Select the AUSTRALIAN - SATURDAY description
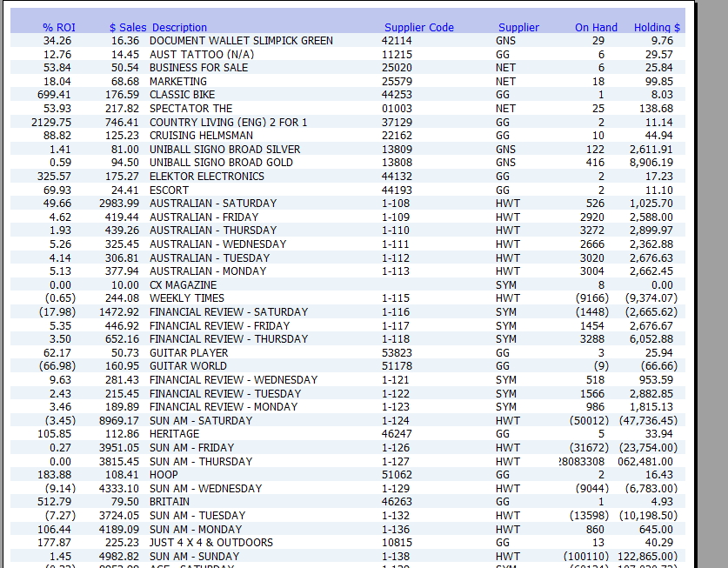 point(213,204)
